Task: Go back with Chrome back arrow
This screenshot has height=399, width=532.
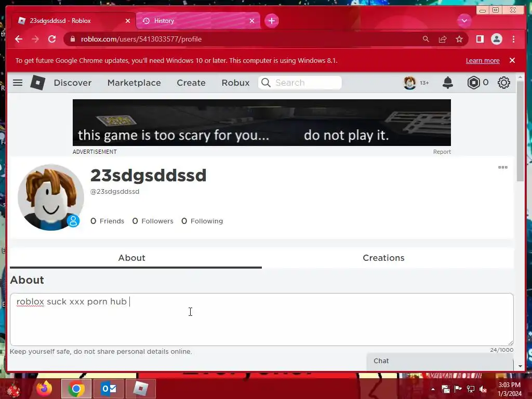Action: (x=19, y=39)
